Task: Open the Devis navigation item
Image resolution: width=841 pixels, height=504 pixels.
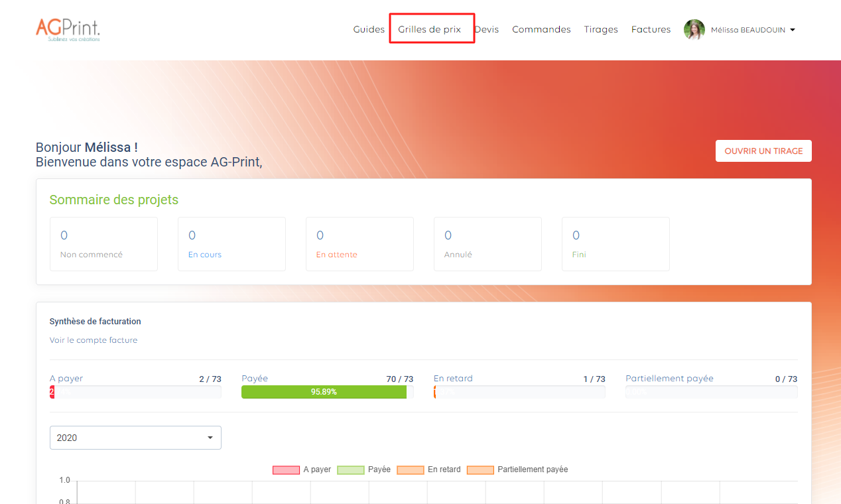Action: (x=487, y=30)
